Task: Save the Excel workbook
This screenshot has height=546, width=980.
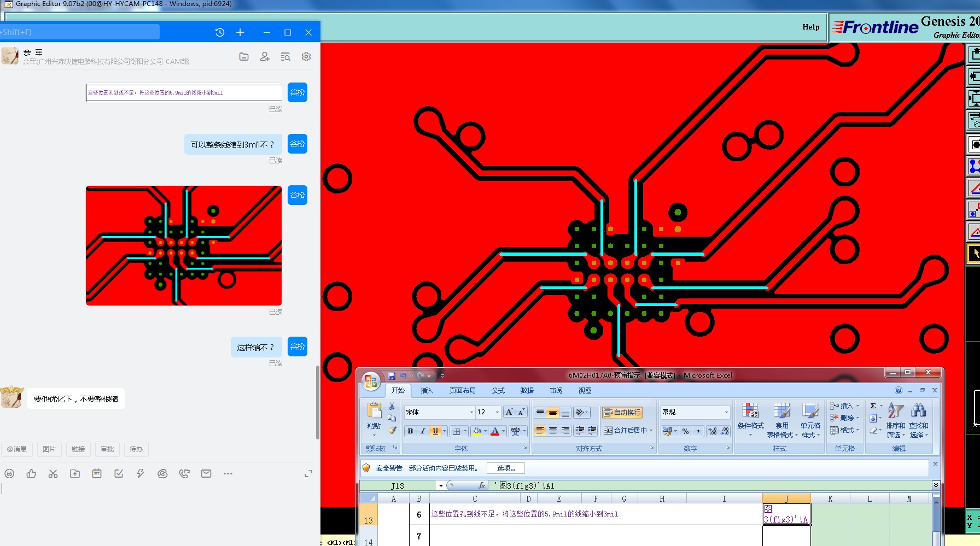Action: coord(392,375)
